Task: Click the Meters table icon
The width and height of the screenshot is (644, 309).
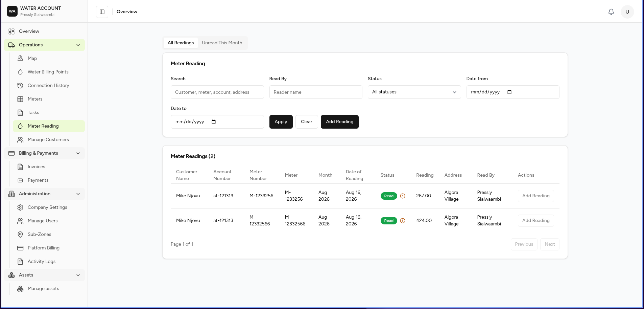Action: coord(20,99)
